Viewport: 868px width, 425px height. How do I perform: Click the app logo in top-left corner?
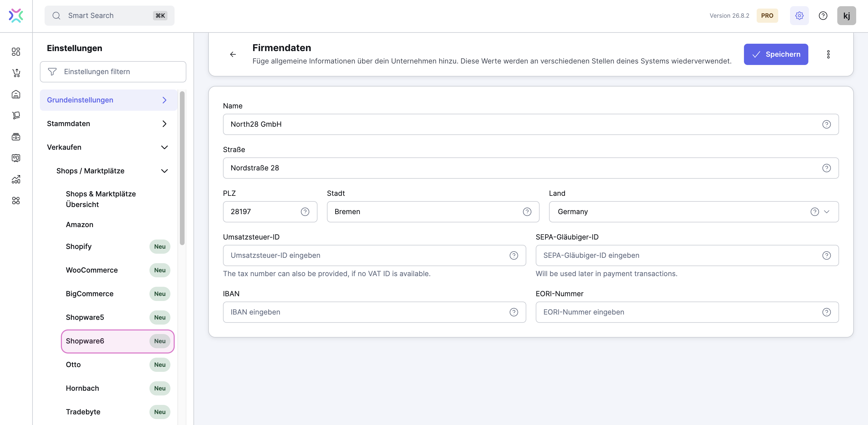click(16, 15)
